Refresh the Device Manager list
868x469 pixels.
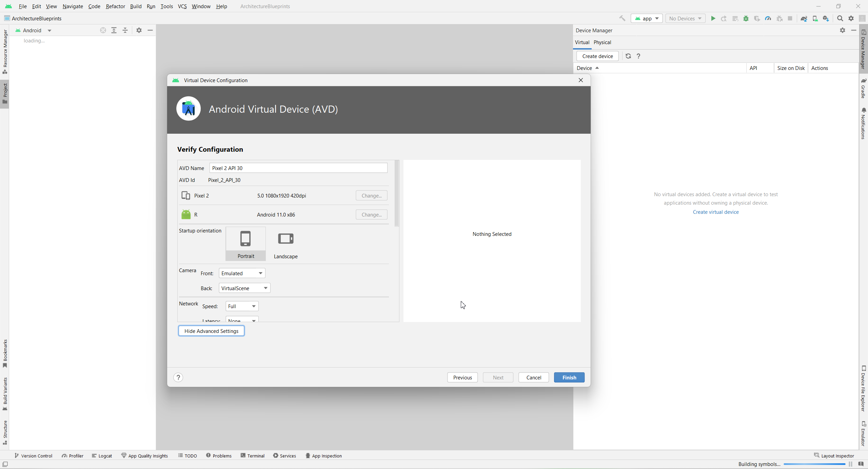pyautogui.click(x=628, y=56)
